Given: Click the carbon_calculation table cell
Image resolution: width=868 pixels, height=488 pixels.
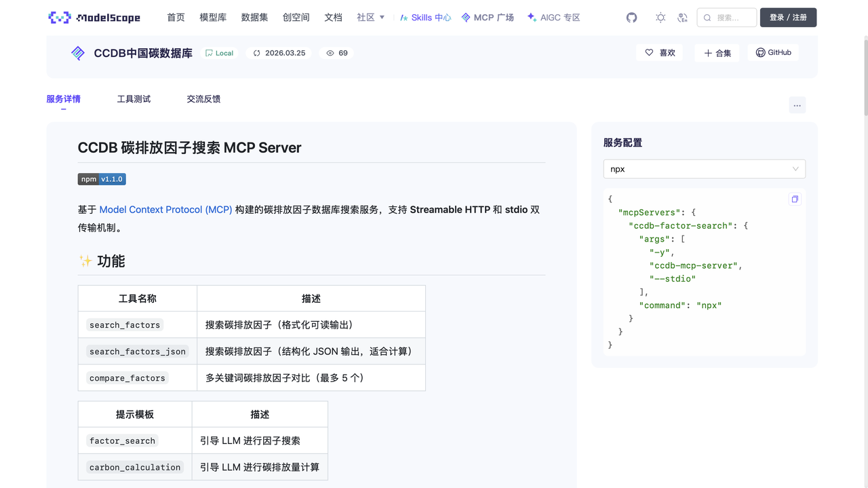Looking at the screenshot, I should pyautogui.click(x=135, y=467).
